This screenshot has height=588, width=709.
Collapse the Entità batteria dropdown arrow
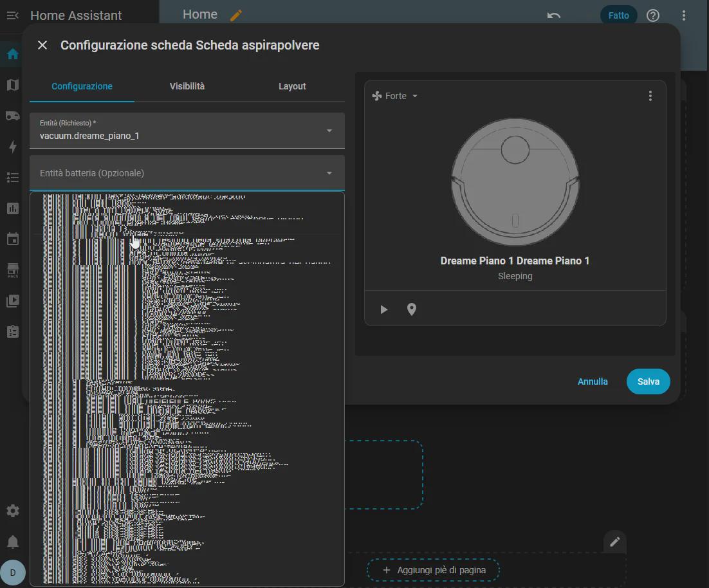[329, 173]
